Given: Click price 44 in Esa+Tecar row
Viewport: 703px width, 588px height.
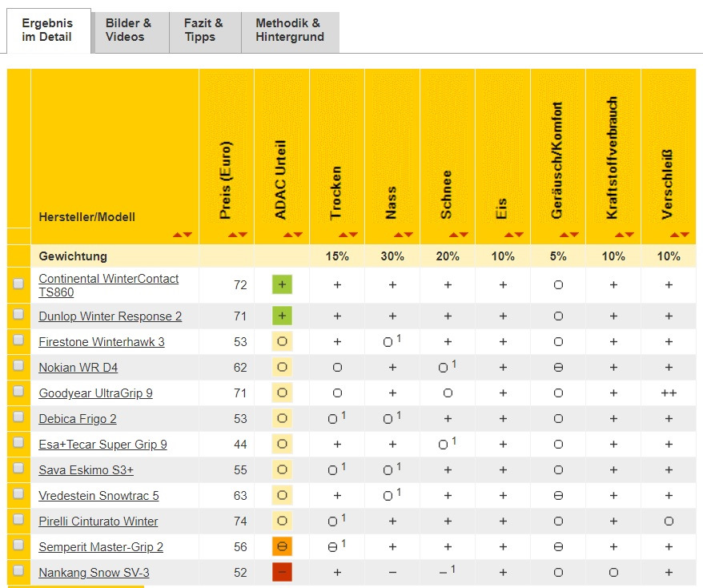Looking at the screenshot, I should [240, 444].
